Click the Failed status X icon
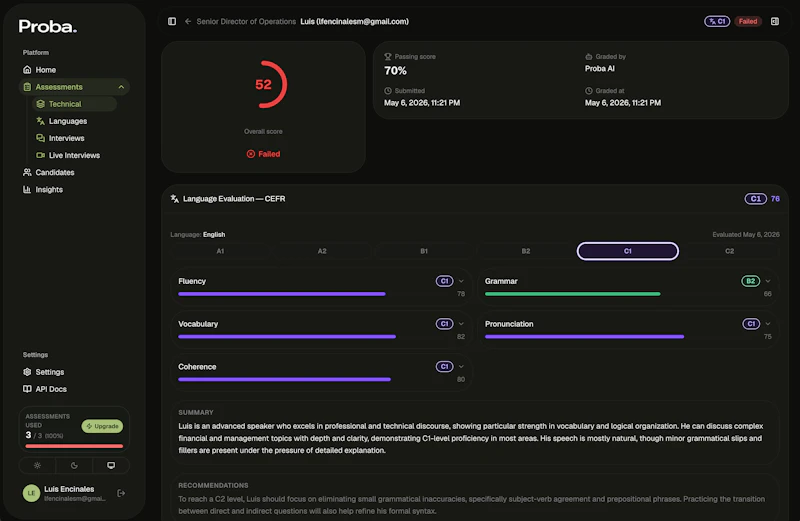Image resolution: width=800 pixels, height=521 pixels. click(251, 154)
